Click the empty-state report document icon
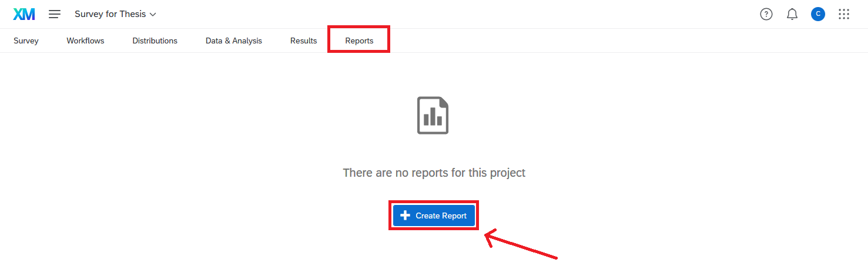868x276 pixels. [433, 116]
